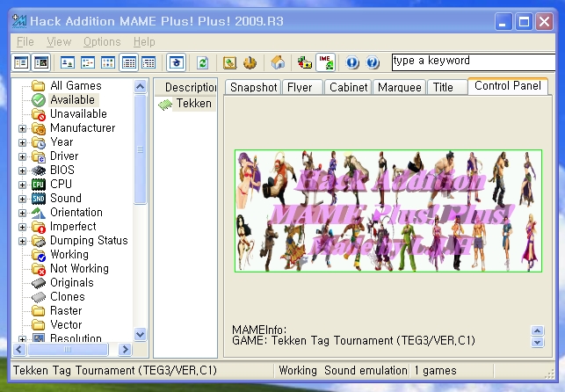Switch to the Flyer tab
The height and width of the screenshot is (392, 565).
302,88
